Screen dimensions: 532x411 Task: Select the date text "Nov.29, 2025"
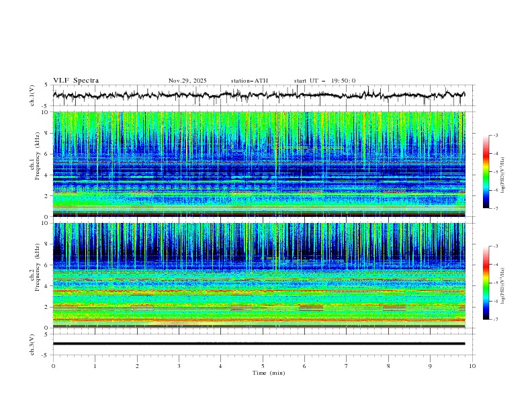click(187, 81)
